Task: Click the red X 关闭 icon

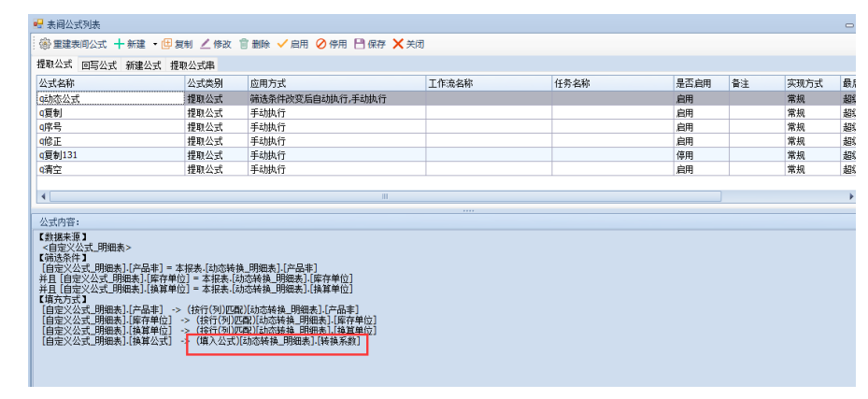Action: [398, 44]
